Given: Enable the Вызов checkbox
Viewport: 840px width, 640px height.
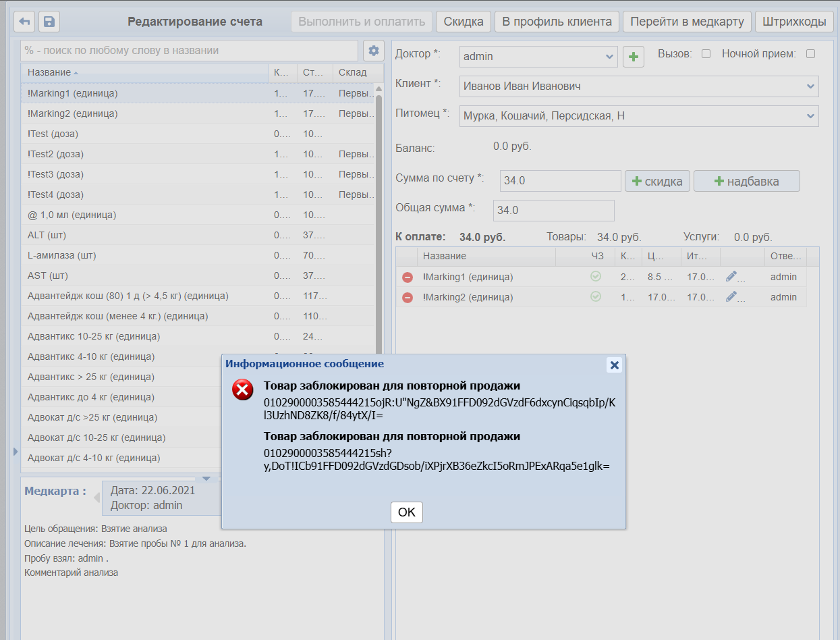Looking at the screenshot, I should 706,54.
